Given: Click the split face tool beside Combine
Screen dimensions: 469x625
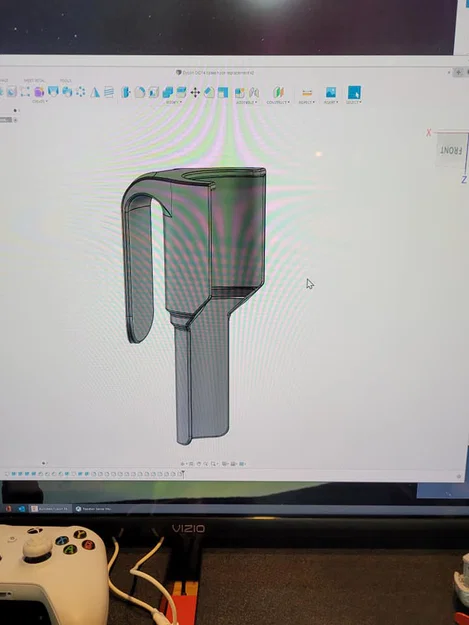Looking at the screenshot, I should 181,92.
